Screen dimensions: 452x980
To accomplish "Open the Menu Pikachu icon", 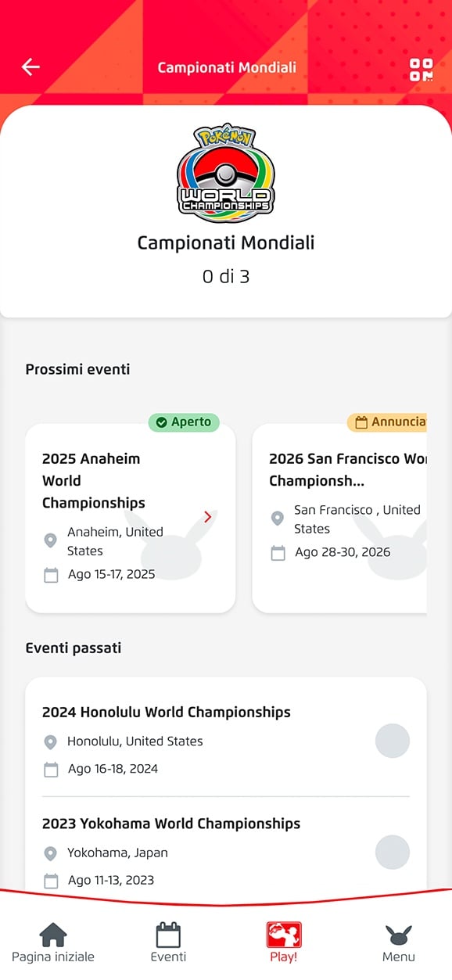I will [x=399, y=935].
